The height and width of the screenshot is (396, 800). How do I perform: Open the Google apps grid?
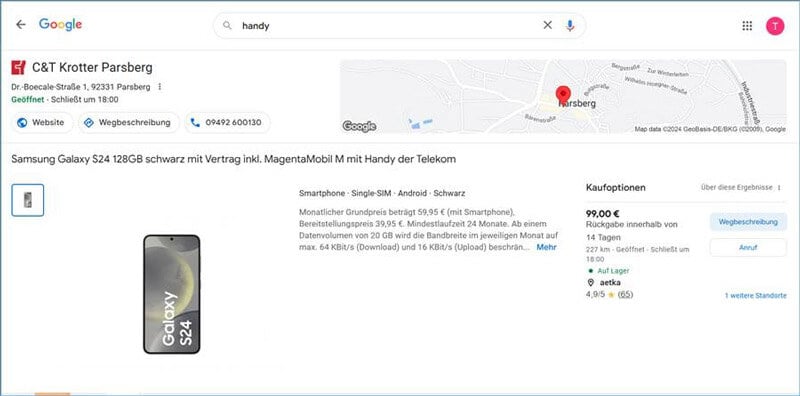point(747,26)
